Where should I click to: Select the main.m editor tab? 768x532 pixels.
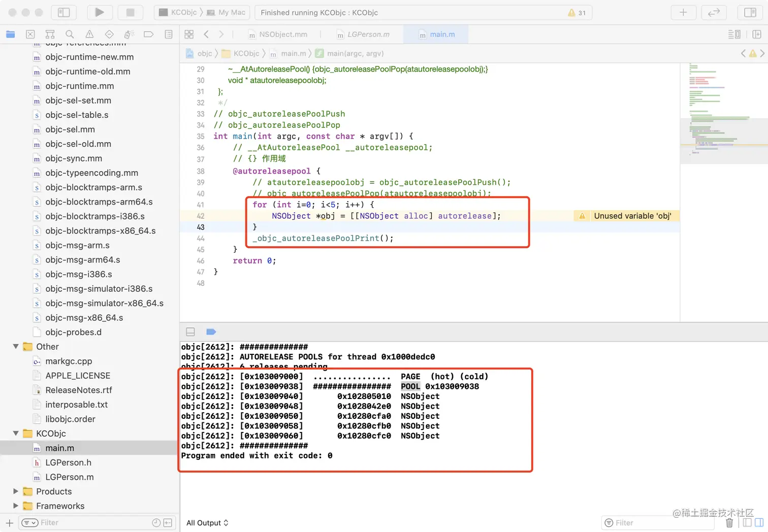(437, 35)
